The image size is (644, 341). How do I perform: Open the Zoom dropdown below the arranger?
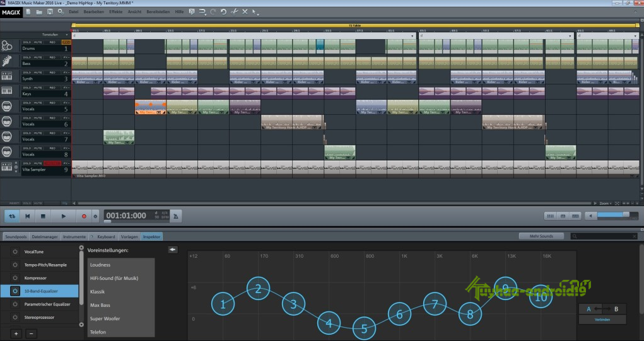606,203
